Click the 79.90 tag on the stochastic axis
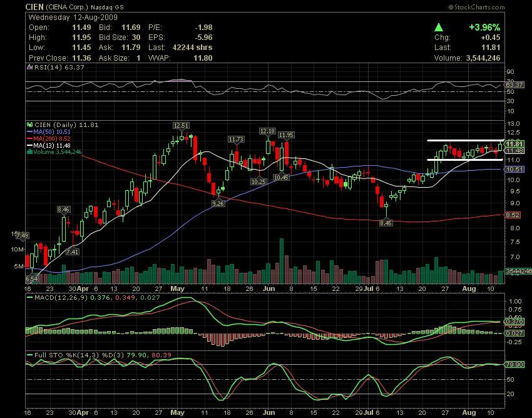This screenshot has width=532, height=418. [514, 364]
